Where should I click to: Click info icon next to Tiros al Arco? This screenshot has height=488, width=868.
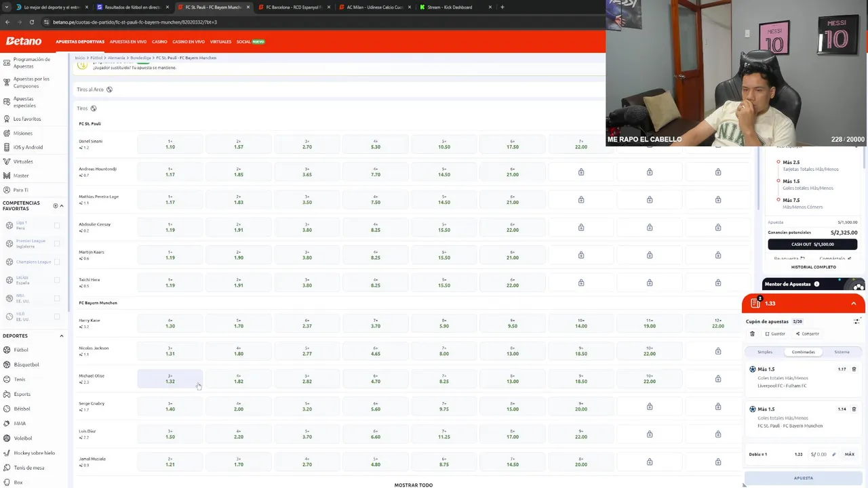pos(109,89)
